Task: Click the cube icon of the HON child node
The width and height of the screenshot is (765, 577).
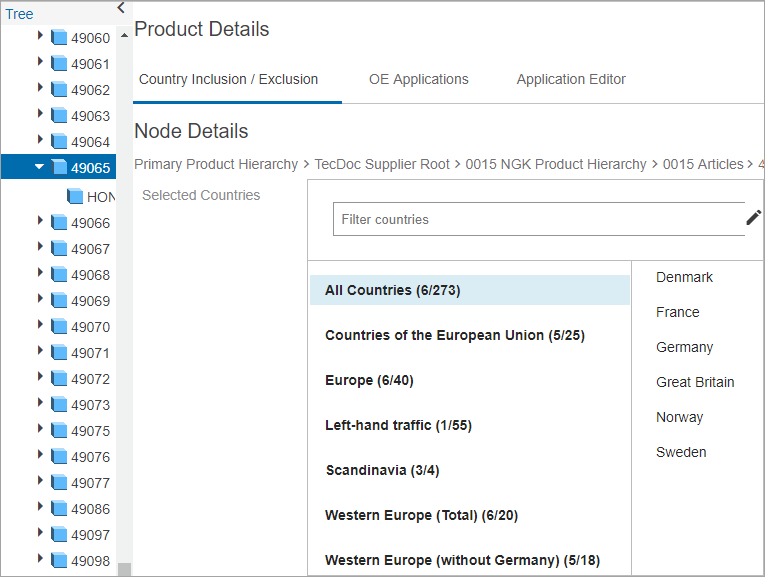Action: [x=75, y=197]
